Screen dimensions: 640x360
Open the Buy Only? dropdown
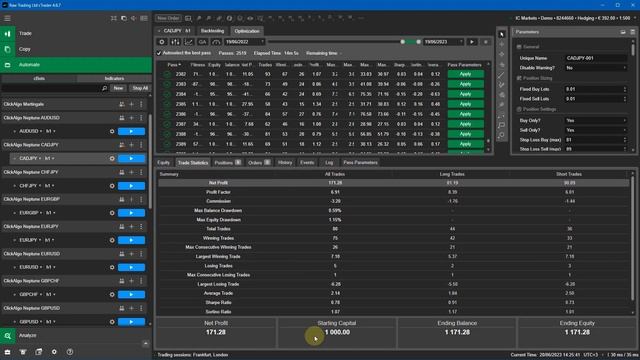(x=596, y=120)
